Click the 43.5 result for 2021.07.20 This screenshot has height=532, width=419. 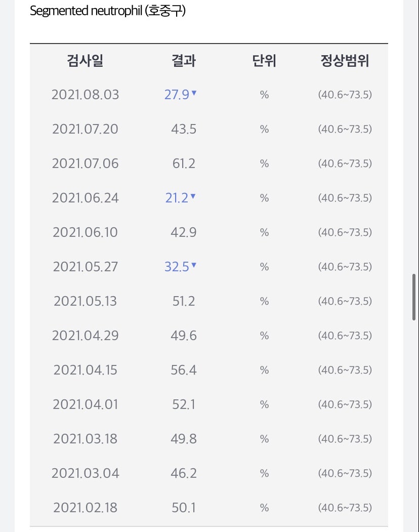coord(184,129)
